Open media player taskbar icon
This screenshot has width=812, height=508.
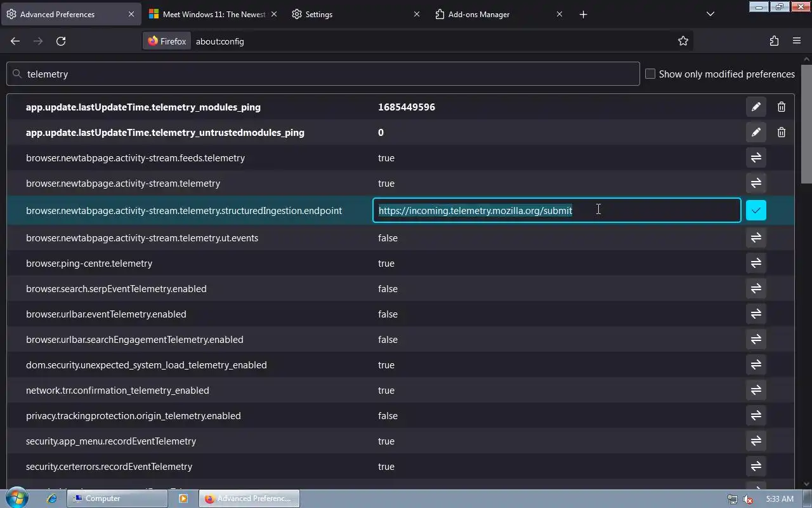183,498
